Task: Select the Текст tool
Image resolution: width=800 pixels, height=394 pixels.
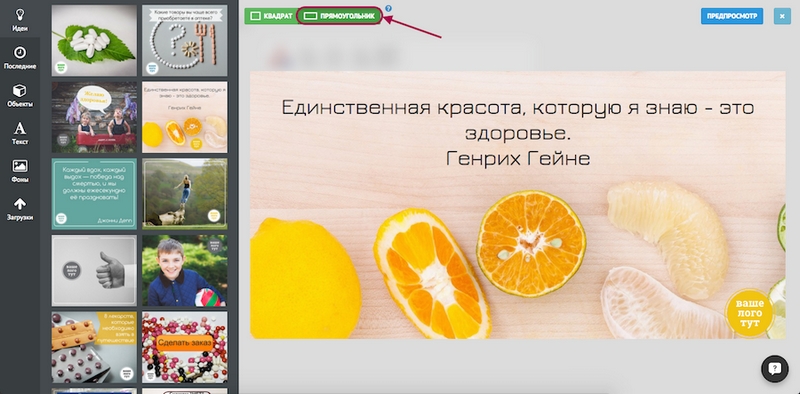Action: [19, 133]
